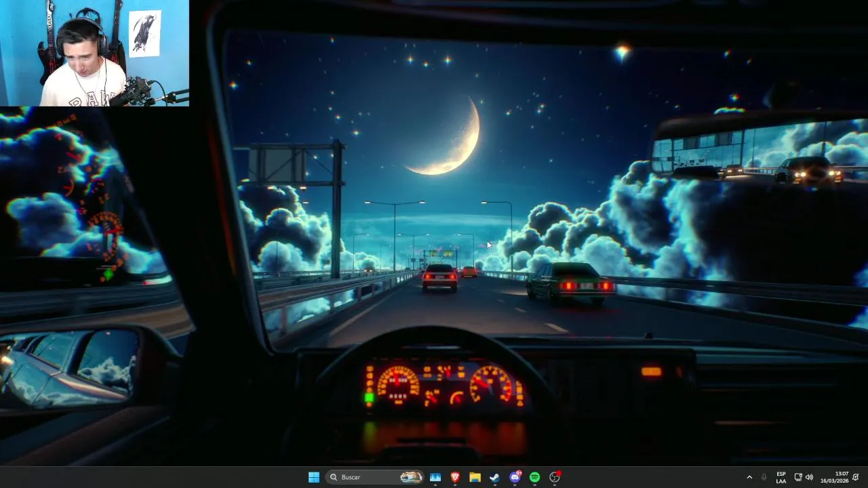Click the search highlight image in Buscar
868x488 pixels.
[411, 477]
